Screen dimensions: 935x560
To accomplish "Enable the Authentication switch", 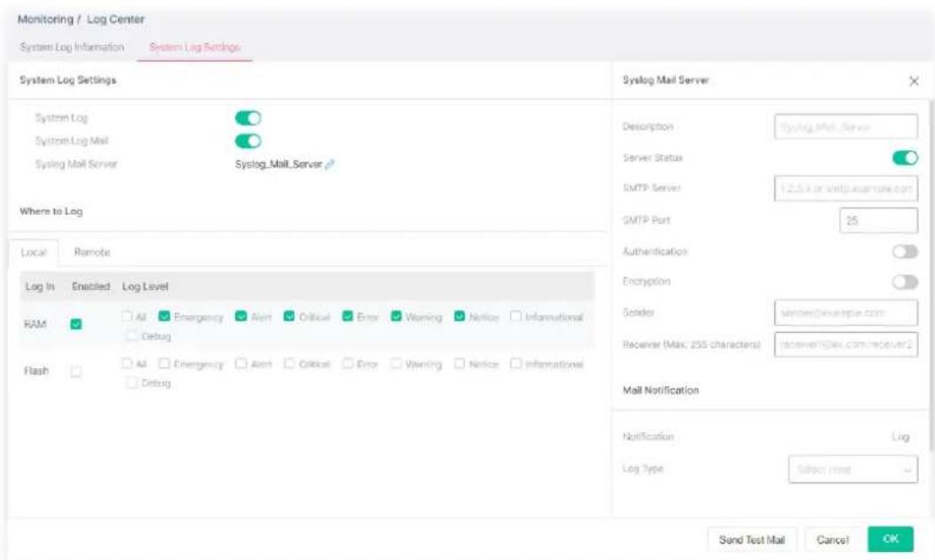I will point(905,251).
